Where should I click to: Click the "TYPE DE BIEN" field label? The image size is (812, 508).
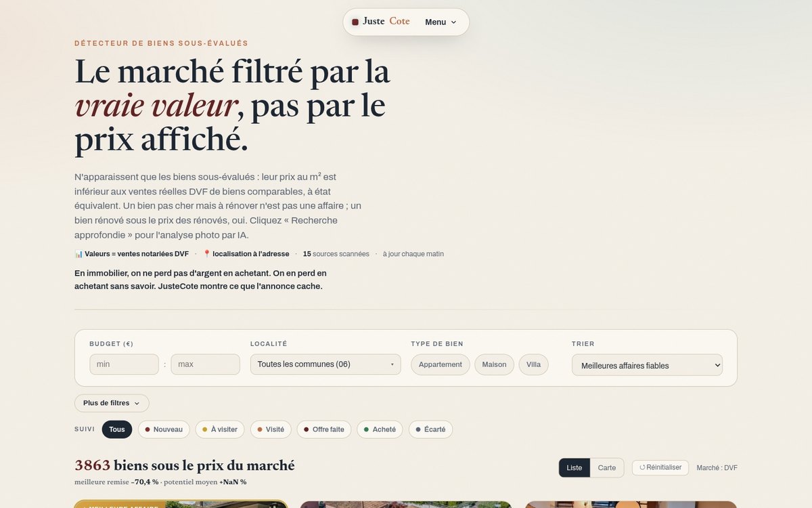(x=437, y=344)
